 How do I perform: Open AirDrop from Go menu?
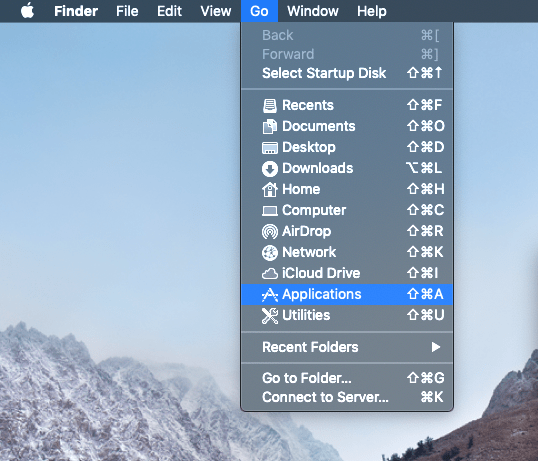click(347, 231)
